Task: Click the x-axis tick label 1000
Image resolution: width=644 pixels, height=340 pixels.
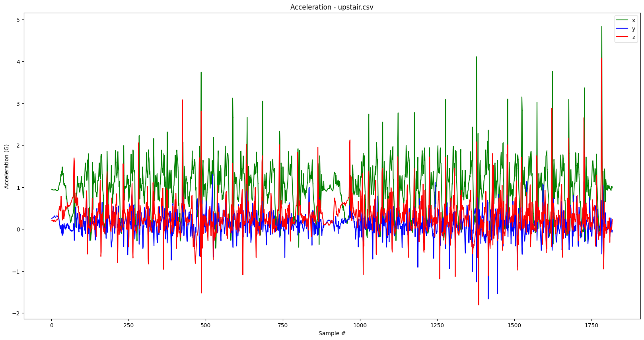Action: 360,325
